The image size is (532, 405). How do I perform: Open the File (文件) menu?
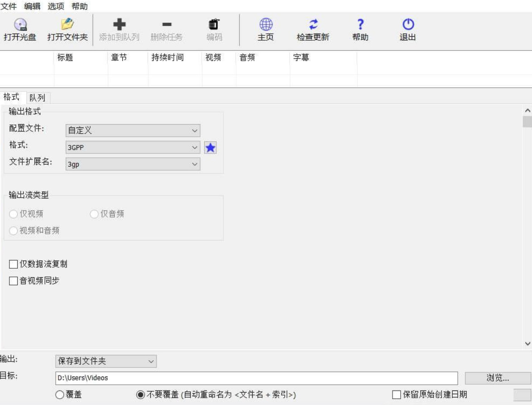coord(9,6)
